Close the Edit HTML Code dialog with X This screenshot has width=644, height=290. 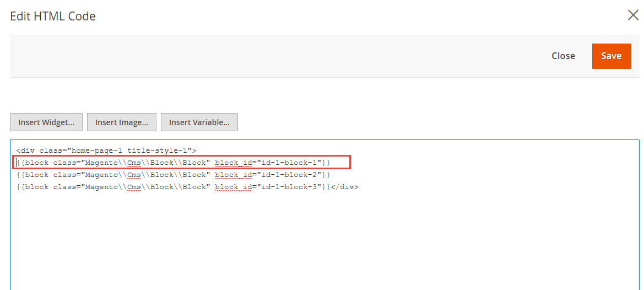click(x=633, y=15)
